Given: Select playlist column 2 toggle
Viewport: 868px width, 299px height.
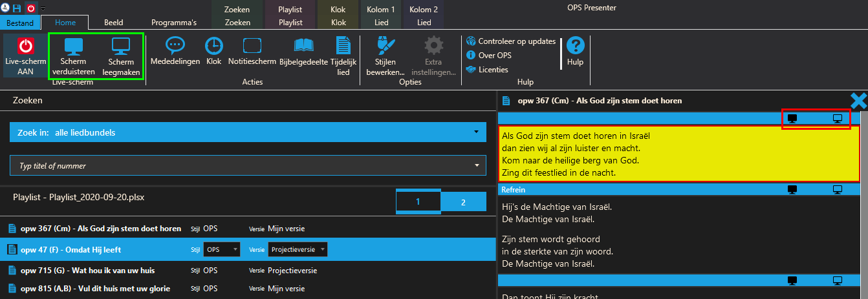Looking at the screenshot, I should tap(463, 202).
